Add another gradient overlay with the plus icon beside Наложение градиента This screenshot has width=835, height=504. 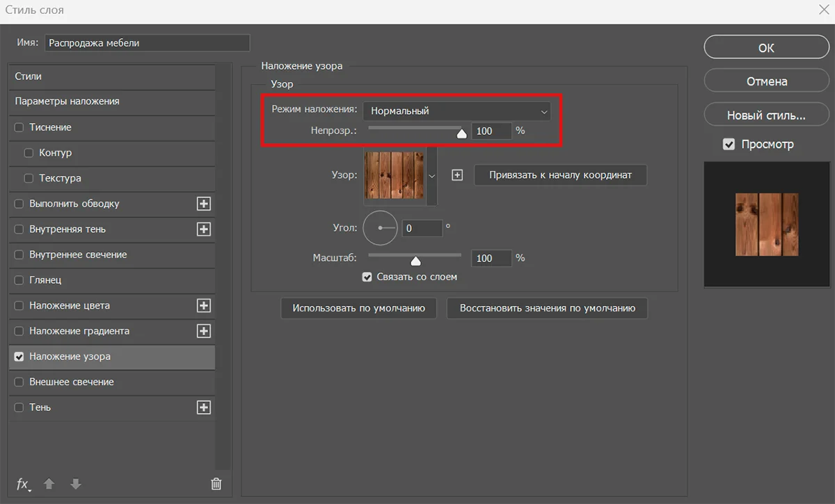(x=204, y=331)
